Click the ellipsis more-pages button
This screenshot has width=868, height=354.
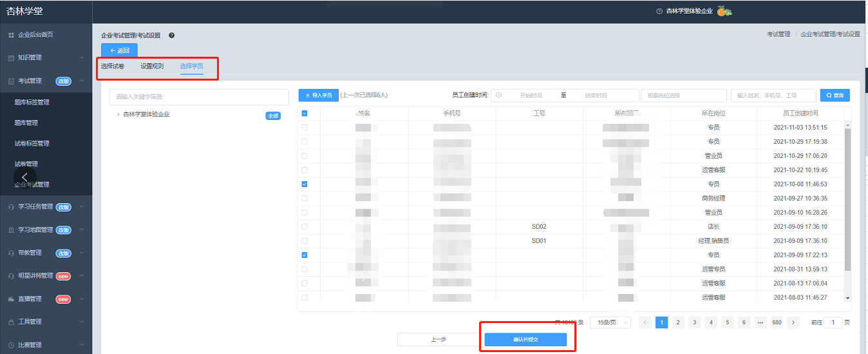pos(760,322)
